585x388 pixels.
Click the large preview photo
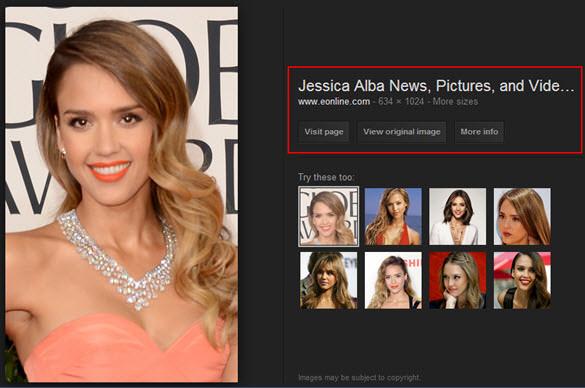click(x=122, y=194)
